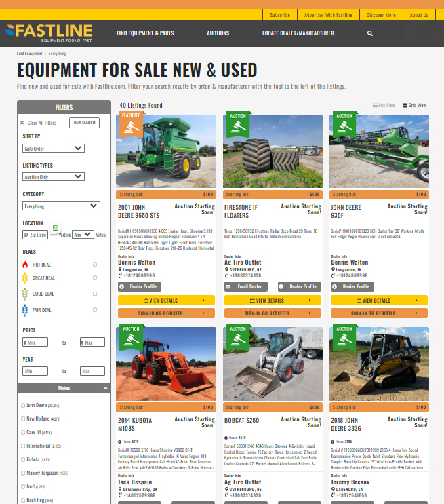Open the Within Any miles dropdown
The height and width of the screenshot is (504, 444).
point(83,235)
